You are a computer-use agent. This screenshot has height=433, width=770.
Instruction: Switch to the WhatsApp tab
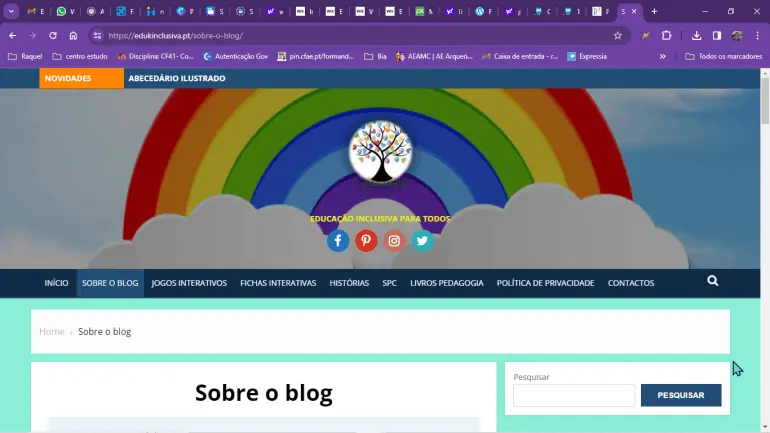coord(66,11)
